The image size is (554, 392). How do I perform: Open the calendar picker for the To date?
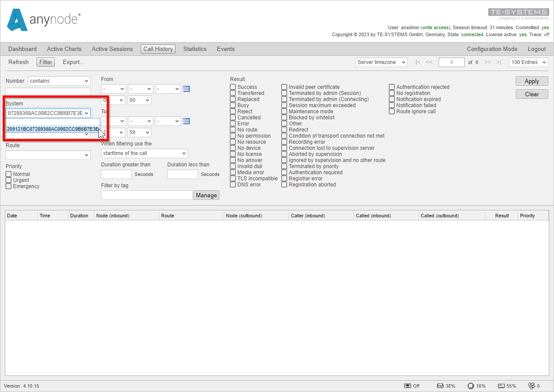(x=186, y=121)
